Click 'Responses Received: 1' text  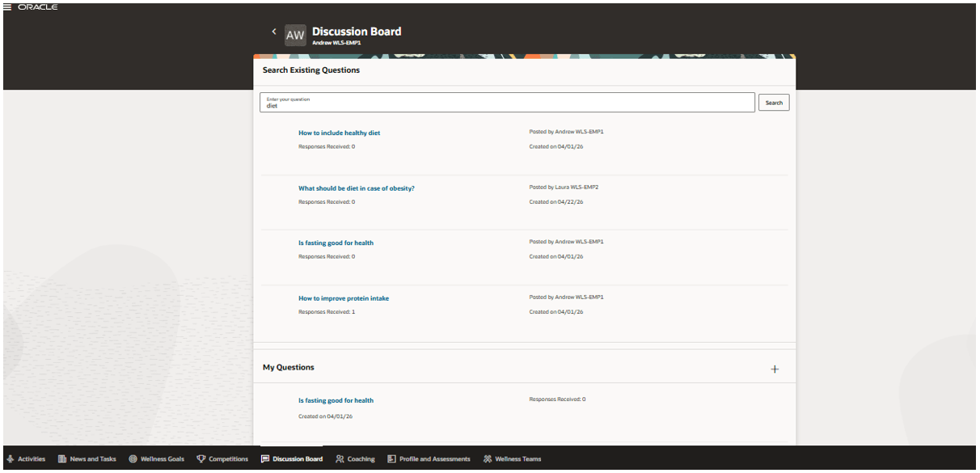[327, 312]
